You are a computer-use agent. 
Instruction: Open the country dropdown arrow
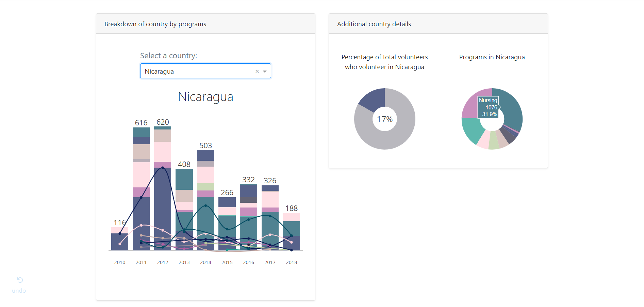pyautogui.click(x=265, y=71)
